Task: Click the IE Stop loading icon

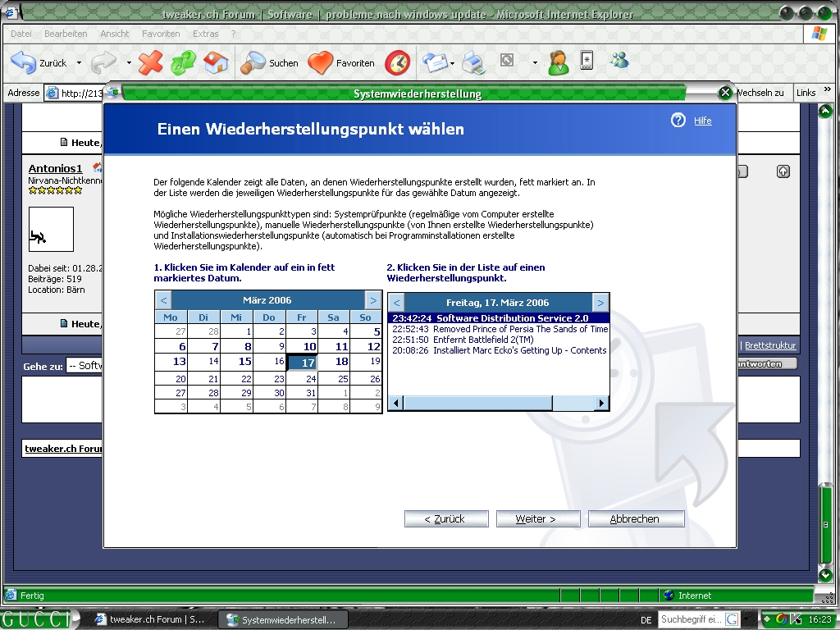Action: [151, 62]
